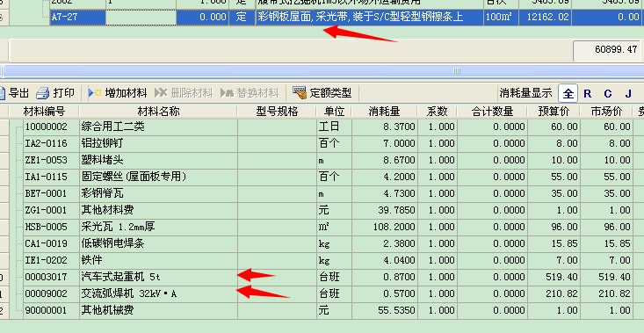Select material code IA2-0116
Screen dimensions: 644x333
point(46,144)
